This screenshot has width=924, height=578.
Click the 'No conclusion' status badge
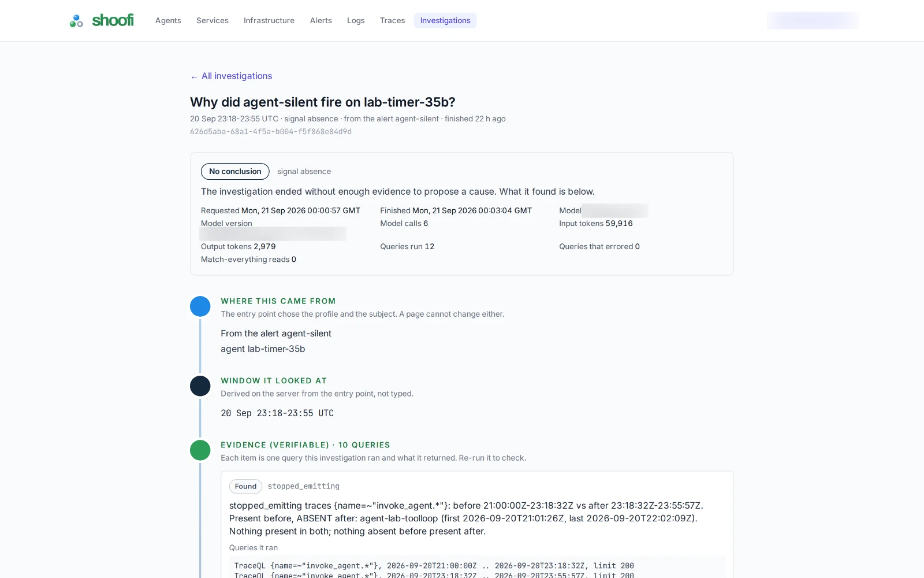point(235,171)
